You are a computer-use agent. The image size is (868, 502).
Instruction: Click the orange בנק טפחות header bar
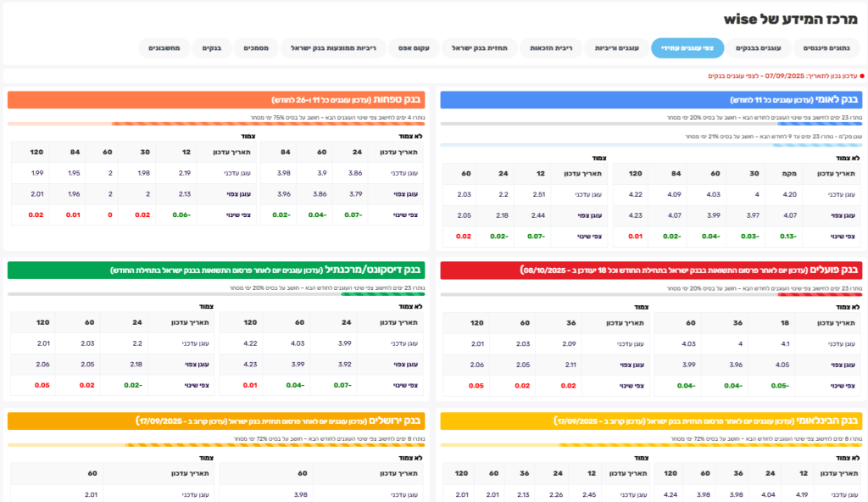point(215,100)
